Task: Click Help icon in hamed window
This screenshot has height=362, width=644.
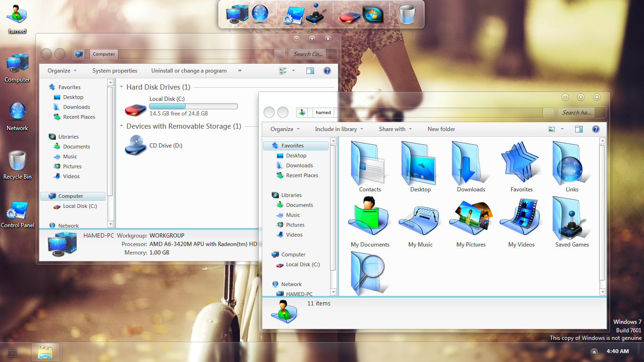Action: pos(595,129)
